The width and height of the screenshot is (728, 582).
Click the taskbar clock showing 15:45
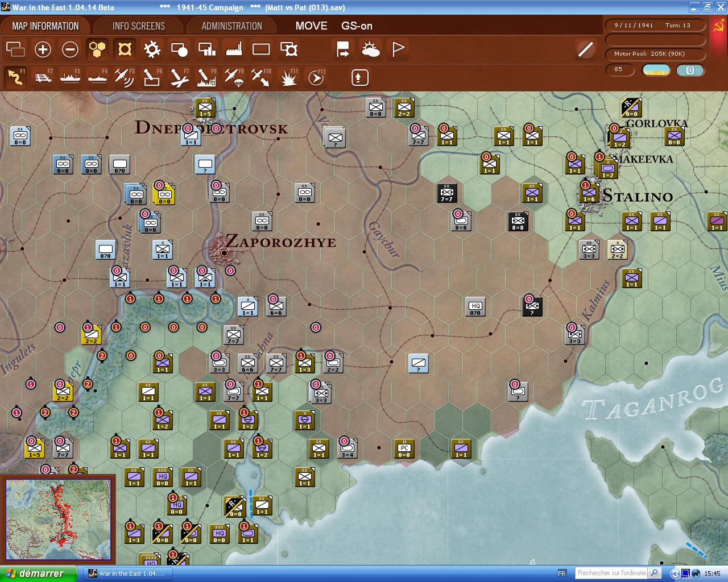pyautogui.click(x=712, y=573)
